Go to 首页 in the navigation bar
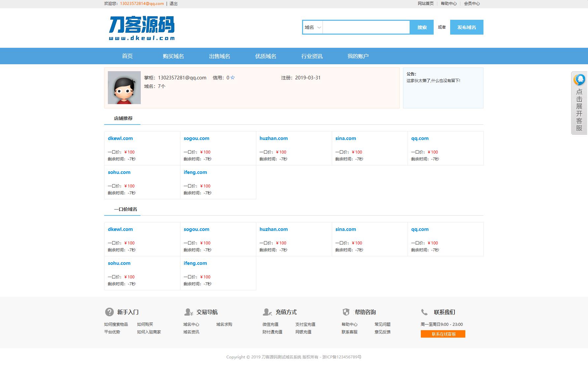Viewport: 588px width, 367px height. coord(127,56)
